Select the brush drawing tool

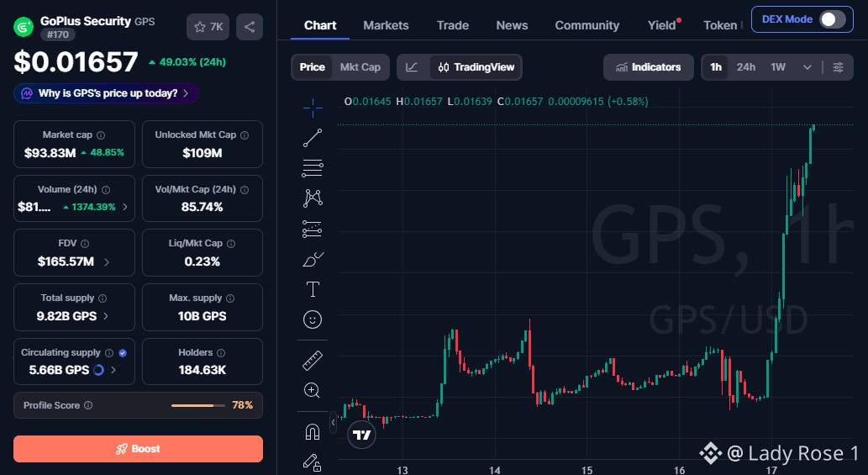tap(313, 259)
